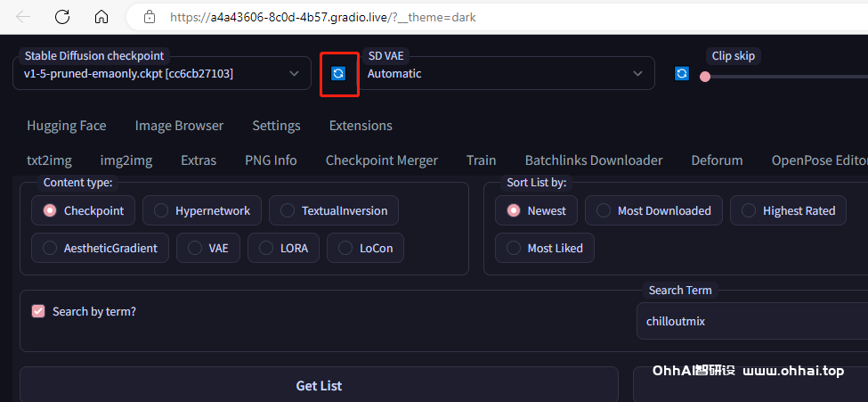Select LoCon content type
The width and height of the screenshot is (868, 402).
tap(365, 248)
